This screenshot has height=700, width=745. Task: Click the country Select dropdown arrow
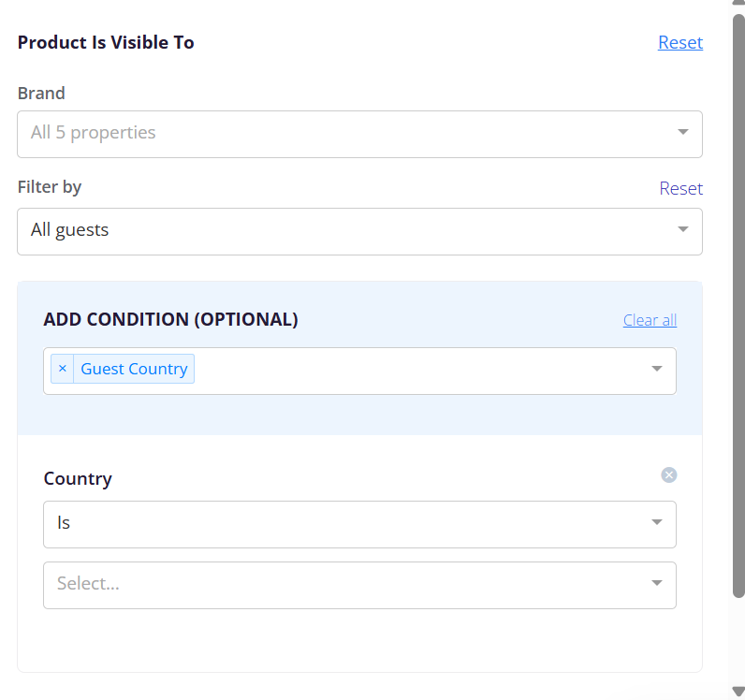[x=657, y=583]
